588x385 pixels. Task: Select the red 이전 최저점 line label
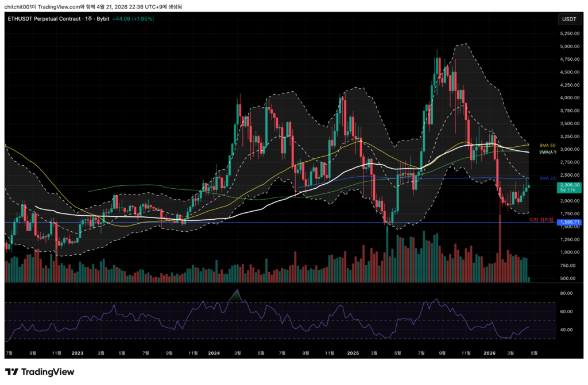542,220
